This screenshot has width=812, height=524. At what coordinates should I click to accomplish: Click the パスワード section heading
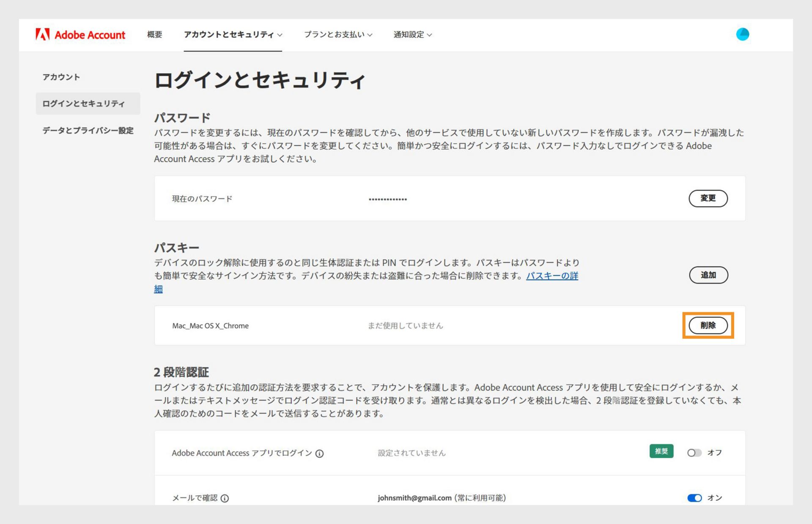click(182, 117)
